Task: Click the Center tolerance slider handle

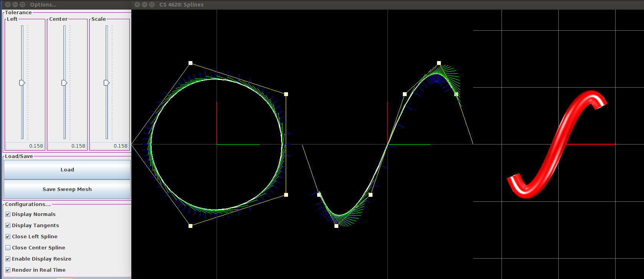Action: 65,83
